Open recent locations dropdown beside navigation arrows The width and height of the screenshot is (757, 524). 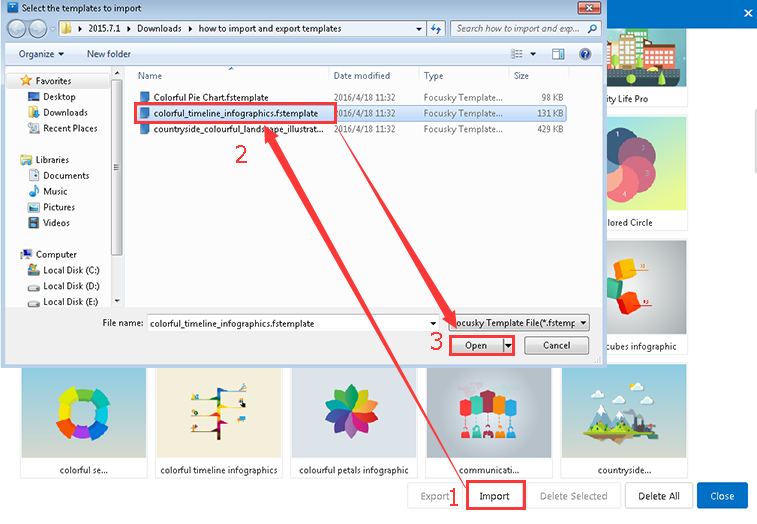point(53,29)
